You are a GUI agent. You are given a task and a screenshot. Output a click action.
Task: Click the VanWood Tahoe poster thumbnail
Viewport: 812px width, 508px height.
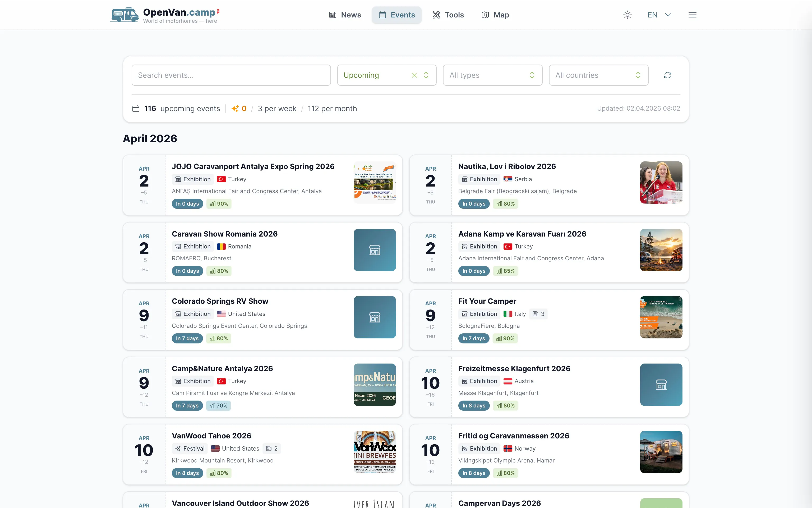[x=375, y=452]
